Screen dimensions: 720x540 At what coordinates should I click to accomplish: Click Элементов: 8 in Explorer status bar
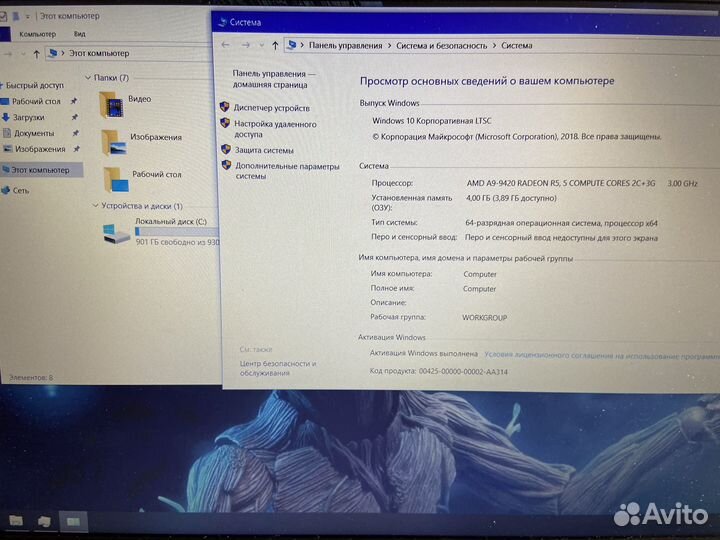click(31, 378)
